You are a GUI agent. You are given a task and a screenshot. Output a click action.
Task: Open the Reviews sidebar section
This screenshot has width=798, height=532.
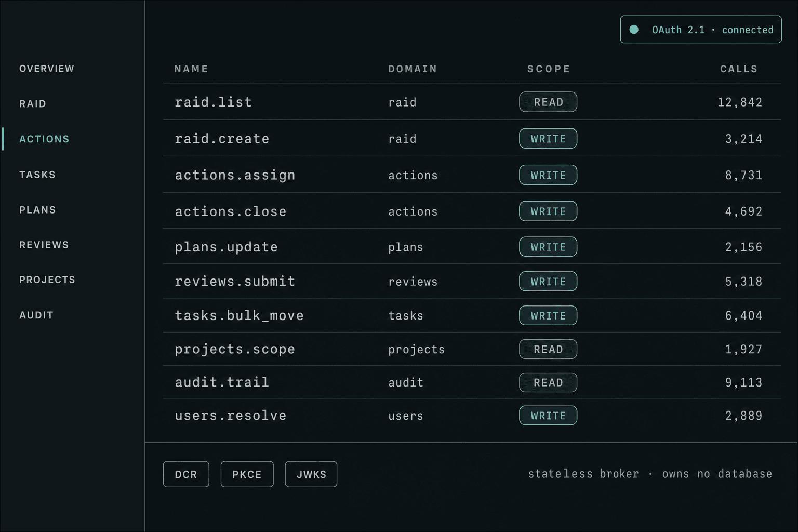click(44, 245)
